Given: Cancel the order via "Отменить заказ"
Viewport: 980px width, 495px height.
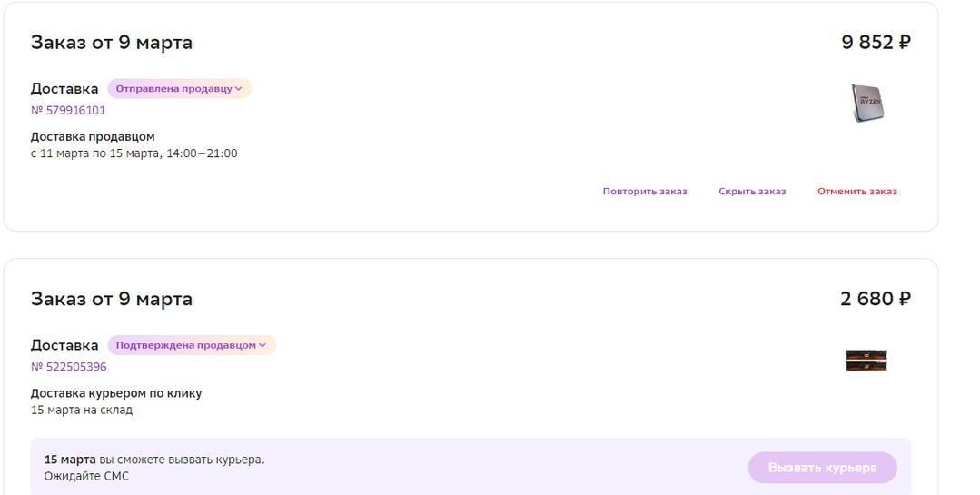Looking at the screenshot, I should (856, 192).
